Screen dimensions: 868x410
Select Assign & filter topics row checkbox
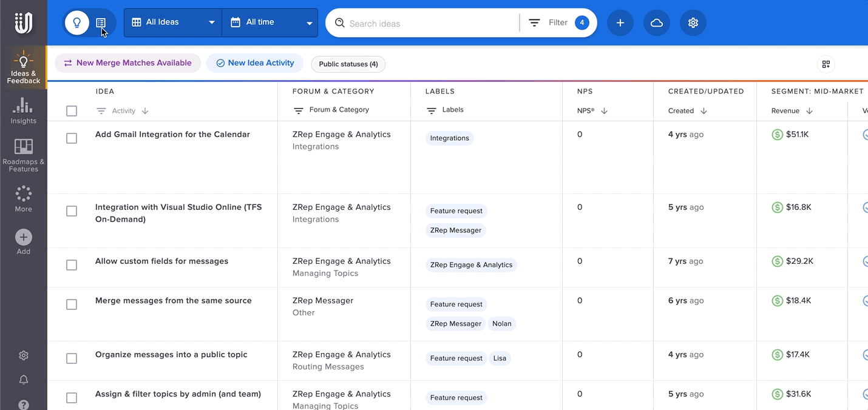pos(72,398)
